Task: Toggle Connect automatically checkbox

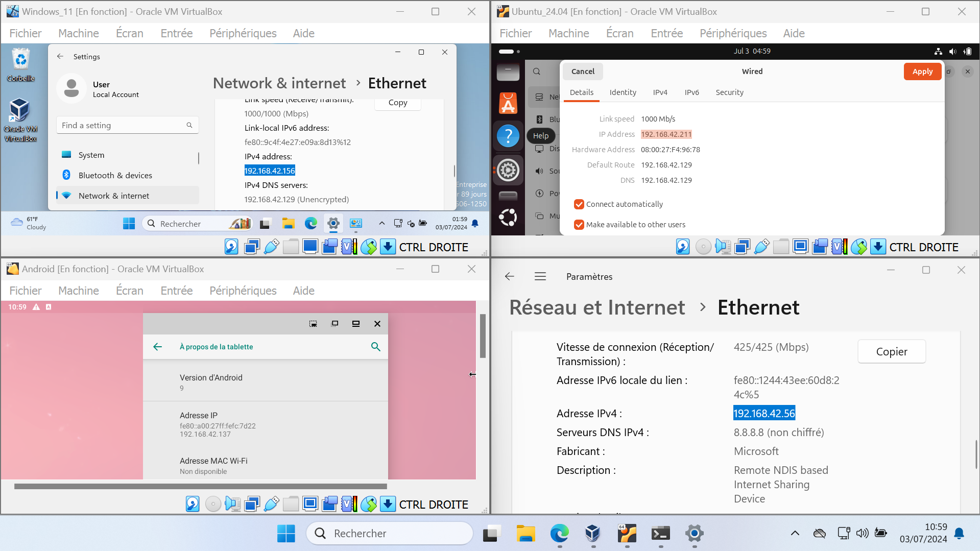Action: coord(579,204)
